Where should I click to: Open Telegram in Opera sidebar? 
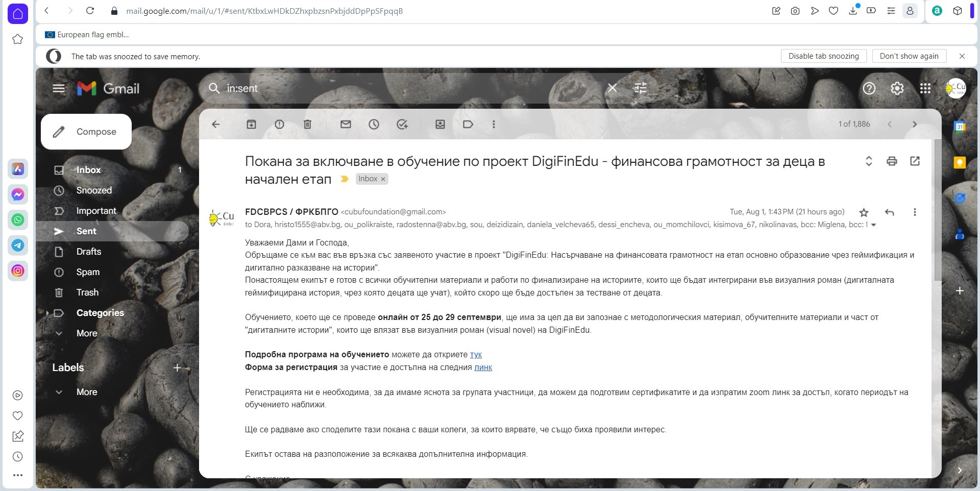pyautogui.click(x=18, y=245)
